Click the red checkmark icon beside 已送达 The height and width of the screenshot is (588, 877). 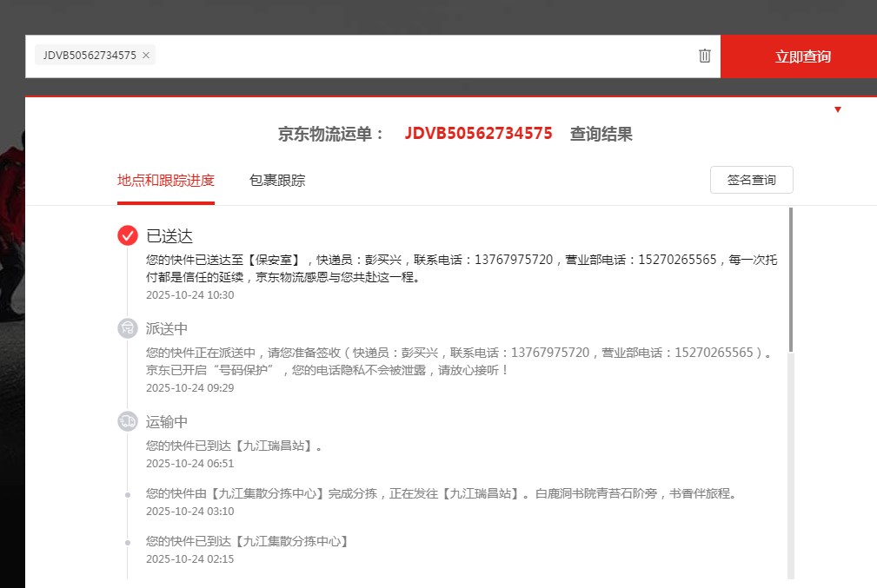(128, 235)
